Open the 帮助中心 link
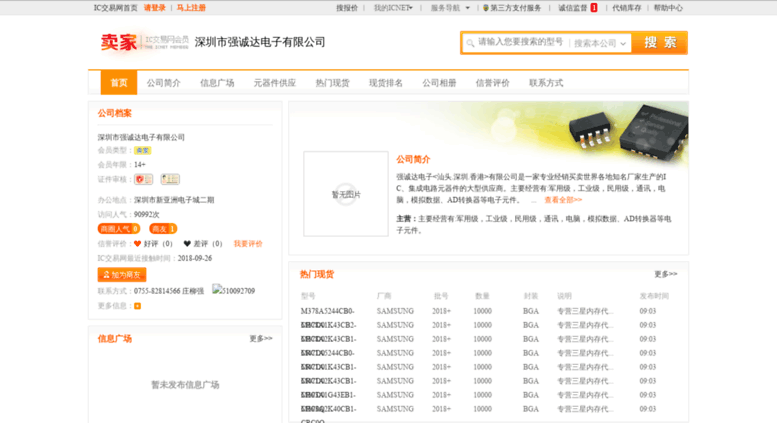 [x=668, y=8]
